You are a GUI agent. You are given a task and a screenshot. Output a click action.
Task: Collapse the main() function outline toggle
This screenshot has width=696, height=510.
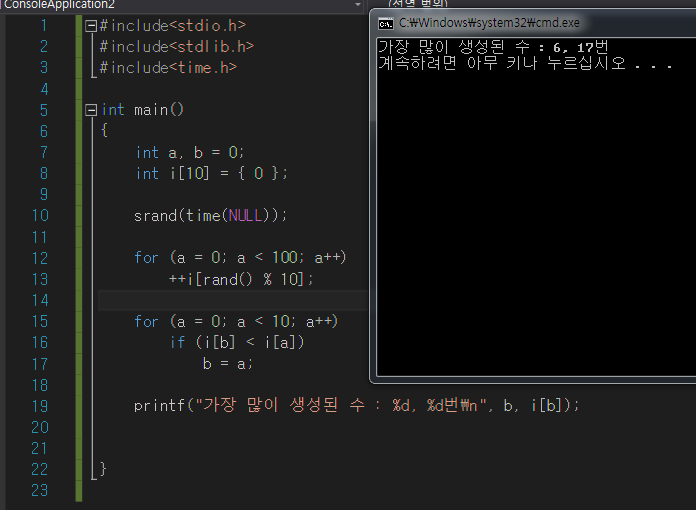click(x=91, y=110)
